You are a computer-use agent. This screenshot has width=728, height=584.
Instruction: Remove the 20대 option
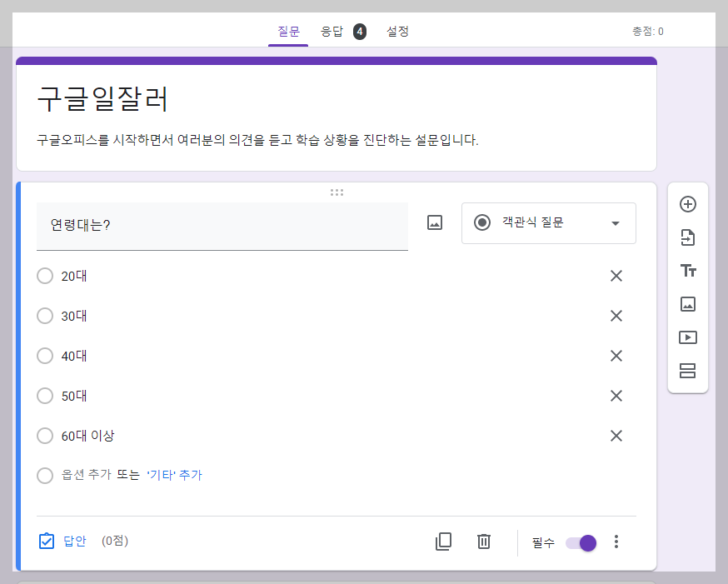coord(616,276)
